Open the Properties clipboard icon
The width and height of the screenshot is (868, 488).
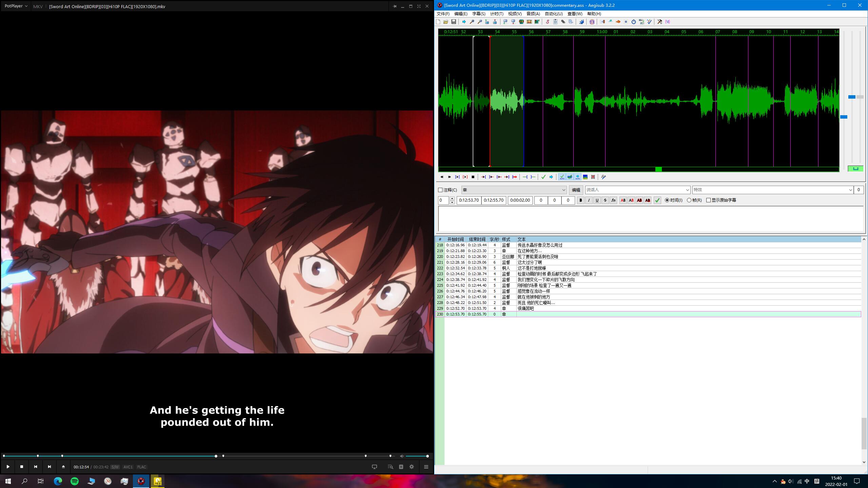coord(555,22)
